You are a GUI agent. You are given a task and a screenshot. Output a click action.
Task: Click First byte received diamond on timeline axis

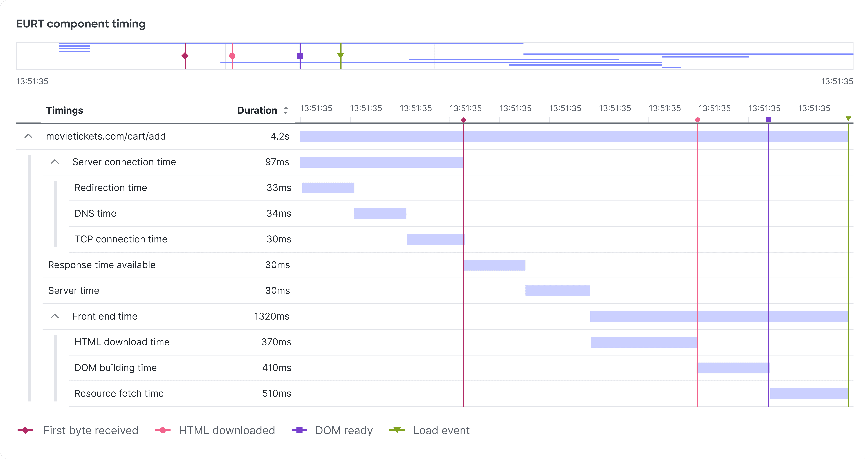coord(463,120)
